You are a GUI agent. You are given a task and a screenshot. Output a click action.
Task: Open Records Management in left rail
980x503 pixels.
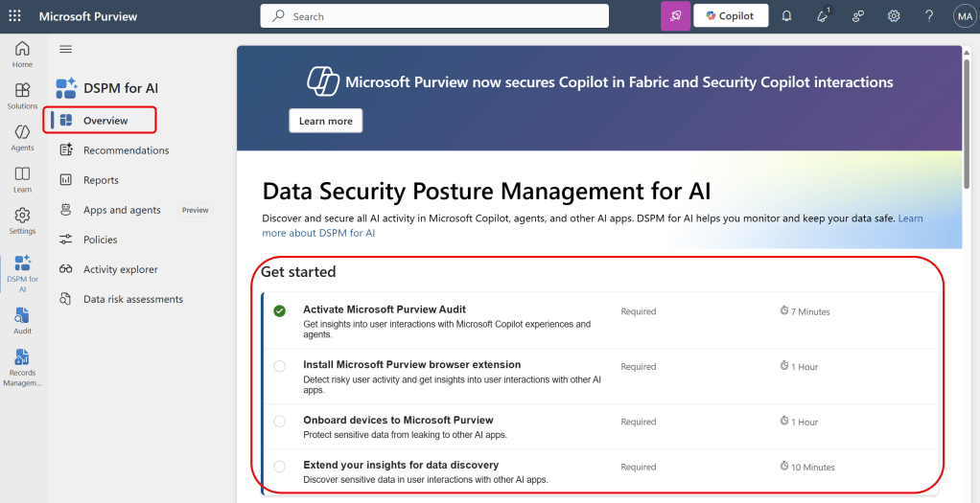click(x=23, y=366)
